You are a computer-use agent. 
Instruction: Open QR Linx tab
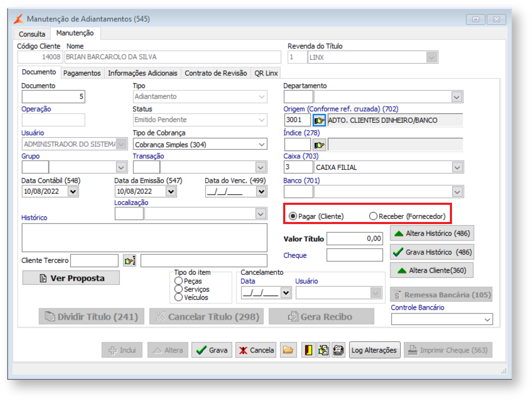tap(266, 73)
